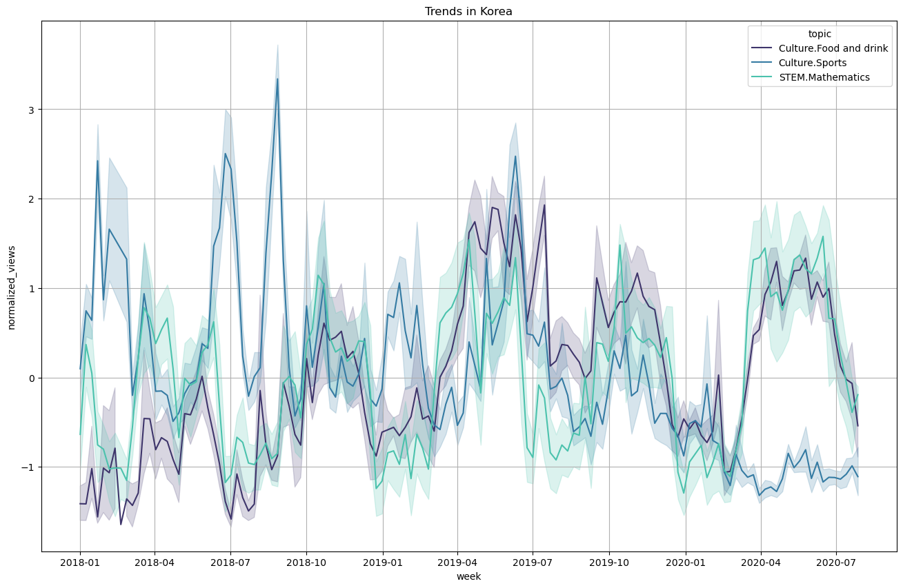903x588 pixels.
Task: Click the x-axis tick label 2020-04
Action: (761, 562)
